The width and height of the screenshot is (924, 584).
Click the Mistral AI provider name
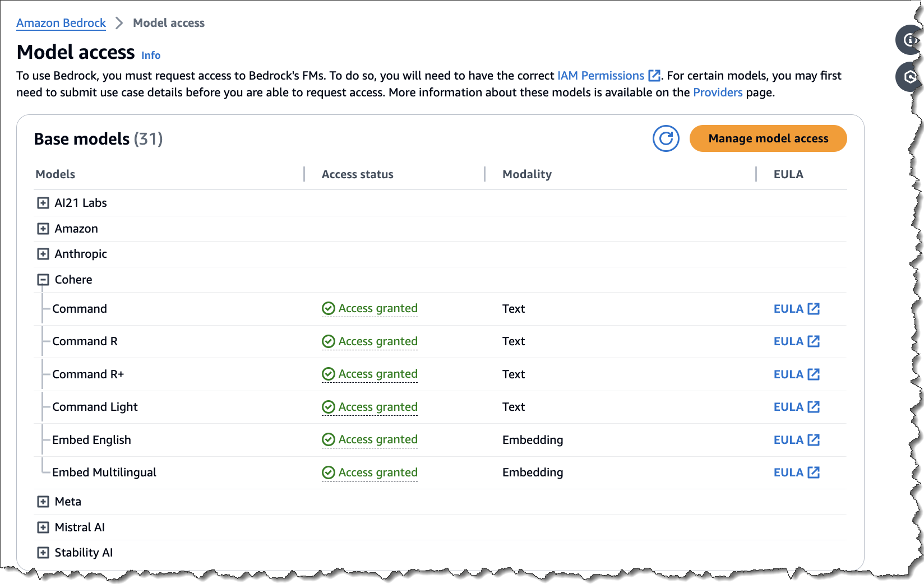coord(80,527)
